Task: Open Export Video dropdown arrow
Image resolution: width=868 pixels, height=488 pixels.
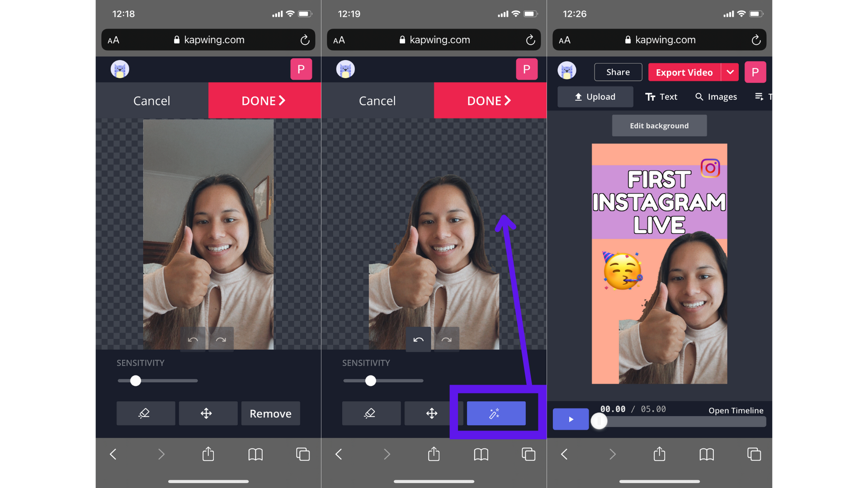Action: pyautogui.click(x=730, y=72)
